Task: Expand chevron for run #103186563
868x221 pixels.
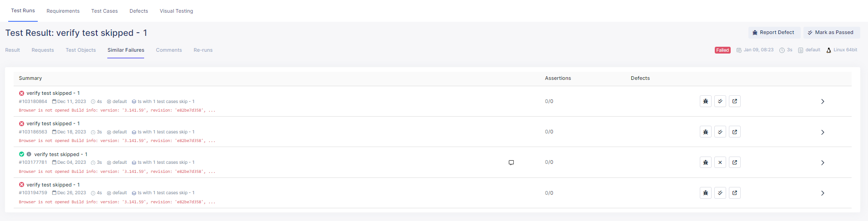Action: pos(822,133)
